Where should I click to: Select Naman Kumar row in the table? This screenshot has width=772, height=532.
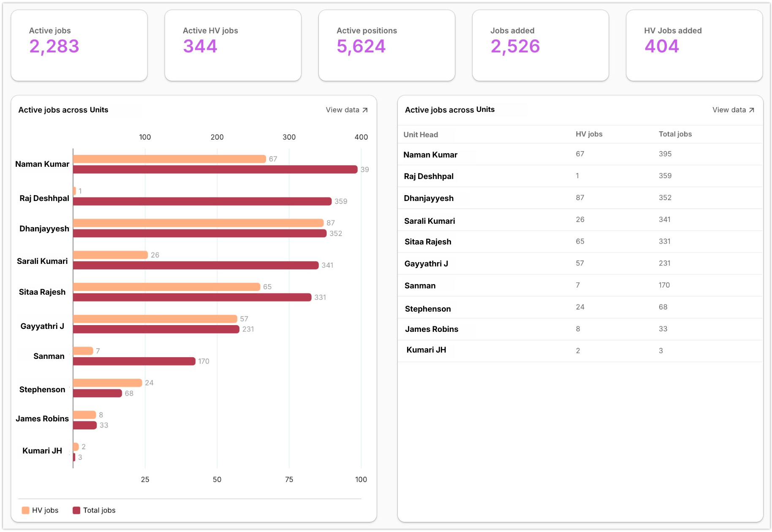(x=580, y=154)
